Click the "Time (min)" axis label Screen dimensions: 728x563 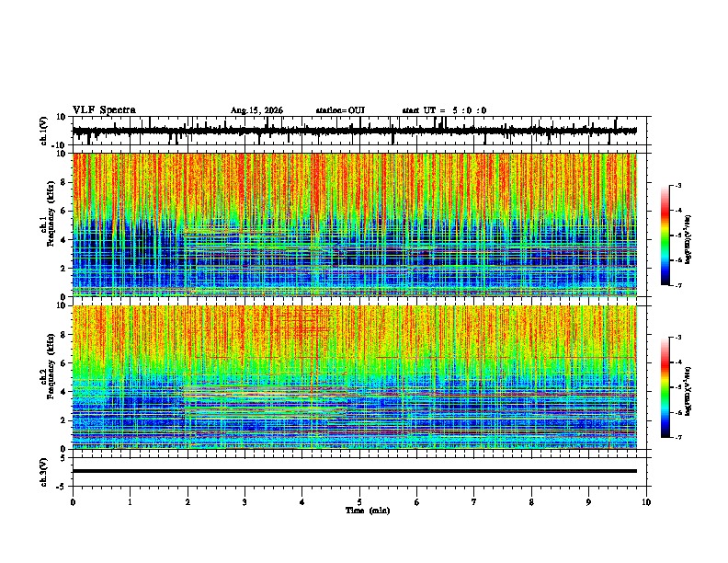point(368,511)
